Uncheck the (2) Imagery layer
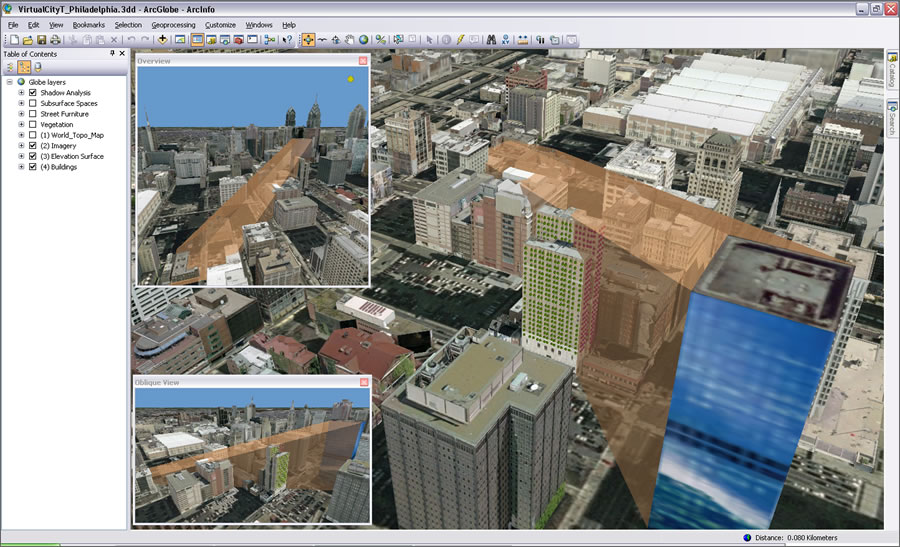Viewport: 900px width, 547px height. [x=33, y=146]
